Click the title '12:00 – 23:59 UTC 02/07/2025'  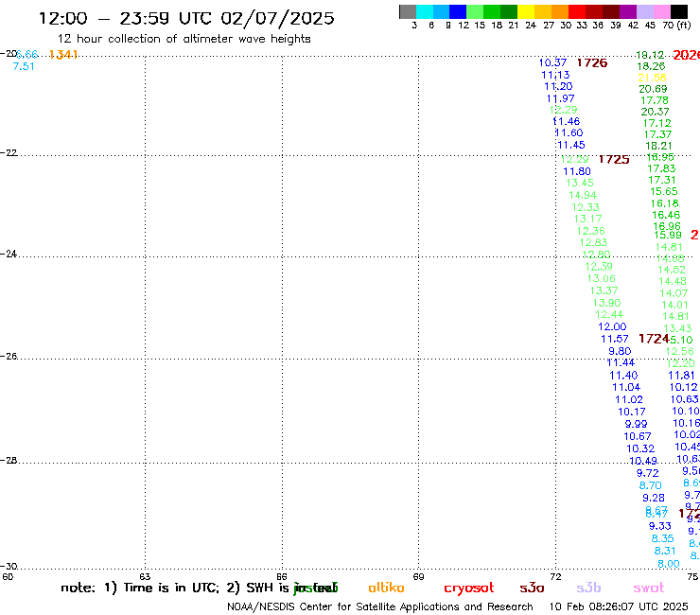click(x=186, y=18)
